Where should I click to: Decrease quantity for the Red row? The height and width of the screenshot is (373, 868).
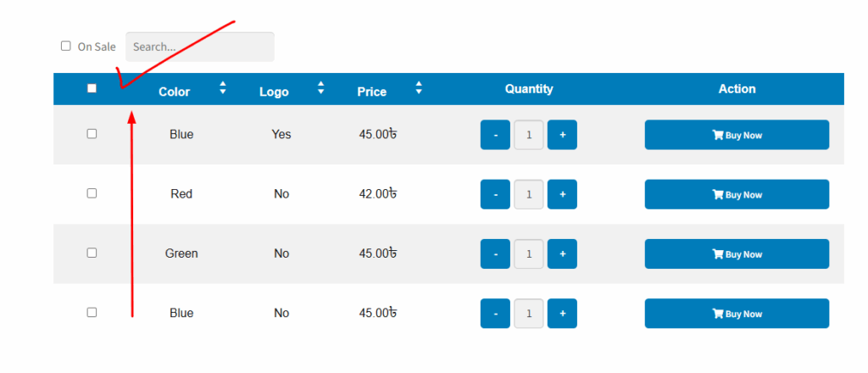click(495, 194)
